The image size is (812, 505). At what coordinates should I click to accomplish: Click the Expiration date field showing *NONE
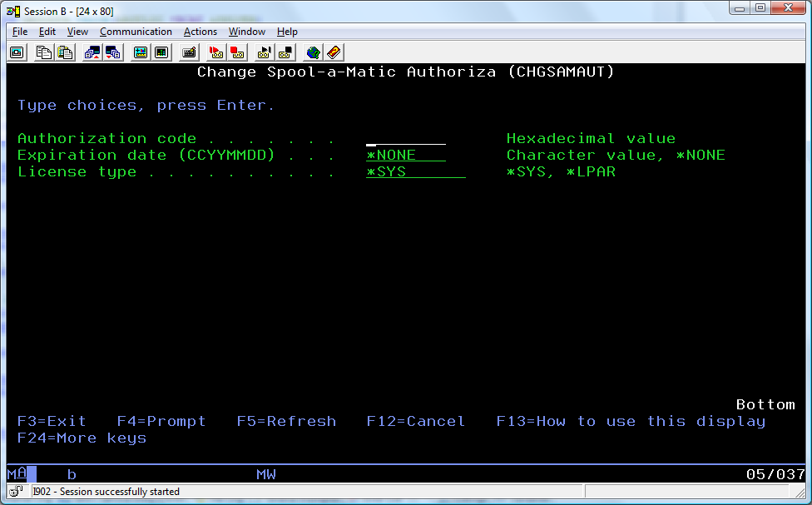click(x=406, y=156)
